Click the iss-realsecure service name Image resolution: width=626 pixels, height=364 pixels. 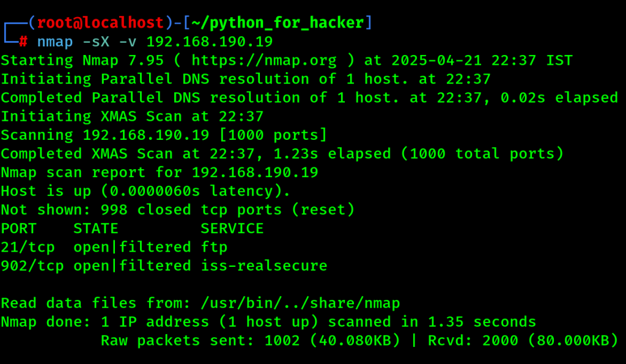(264, 266)
